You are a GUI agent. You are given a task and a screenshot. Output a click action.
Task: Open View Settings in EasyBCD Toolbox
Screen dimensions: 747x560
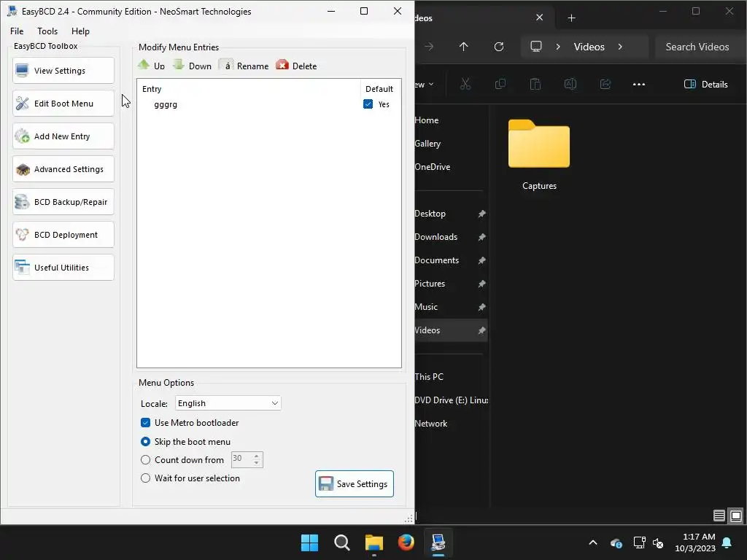click(63, 71)
